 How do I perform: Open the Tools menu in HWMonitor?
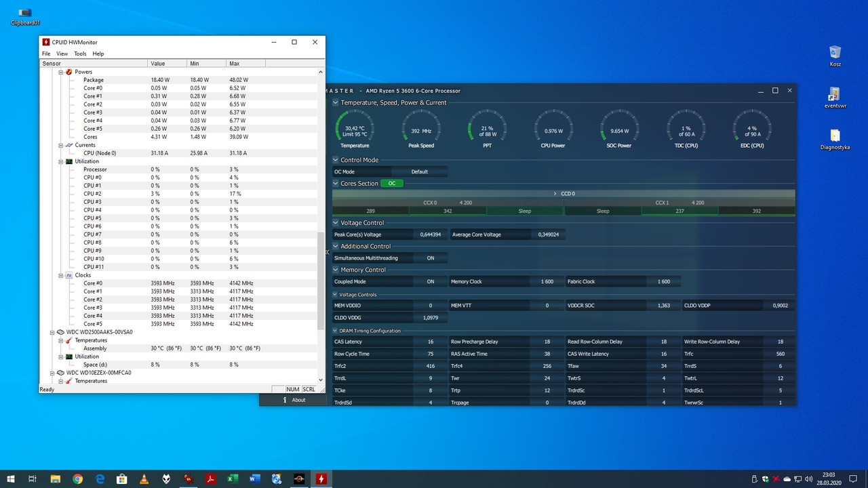80,54
